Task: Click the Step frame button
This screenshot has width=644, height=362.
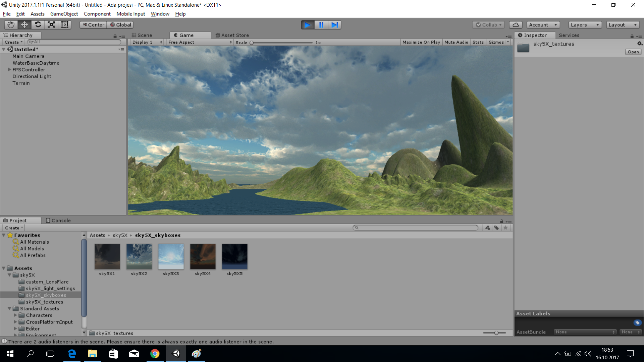Action: point(334,25)
